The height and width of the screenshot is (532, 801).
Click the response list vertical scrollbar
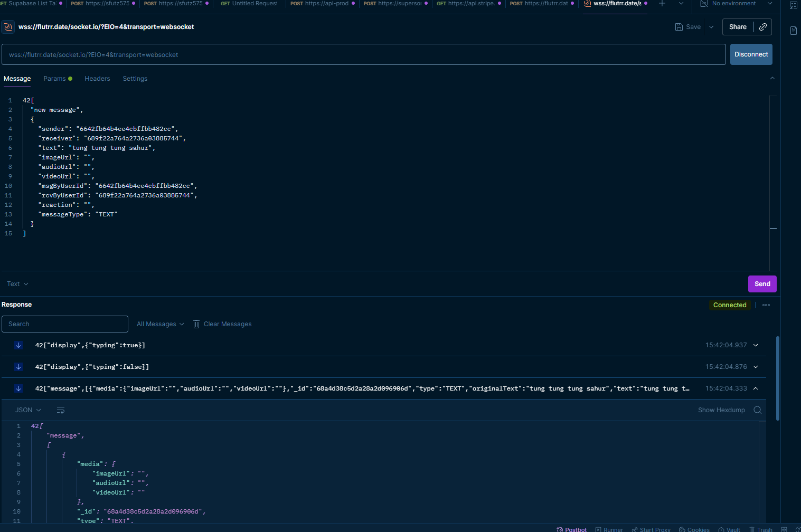coord(778,378)
